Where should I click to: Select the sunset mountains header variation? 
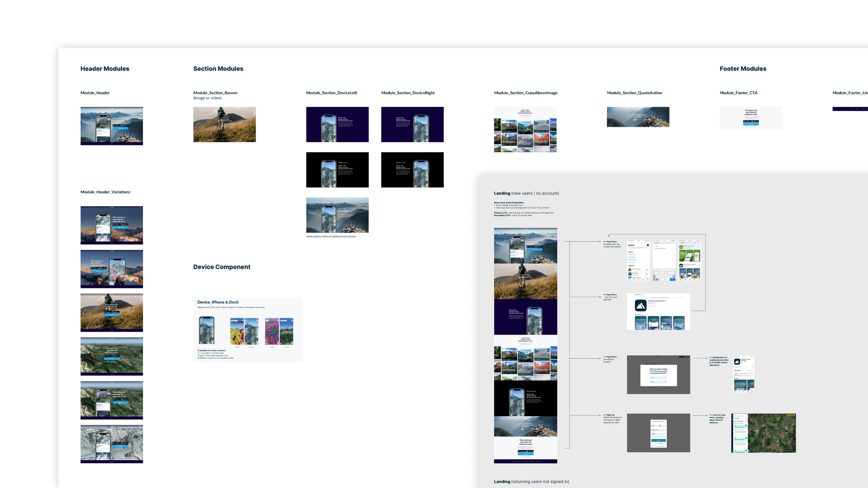tap(111, 225)
